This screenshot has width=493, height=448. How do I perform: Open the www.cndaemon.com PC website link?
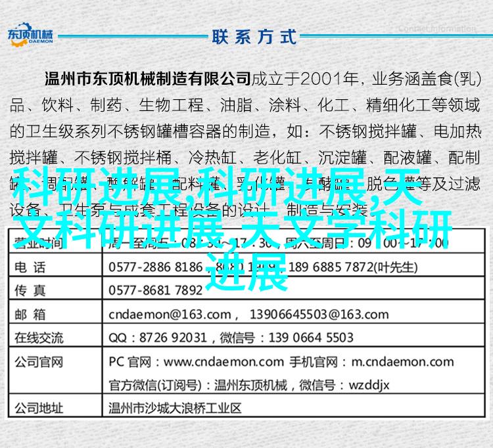(x=223, y=362)
